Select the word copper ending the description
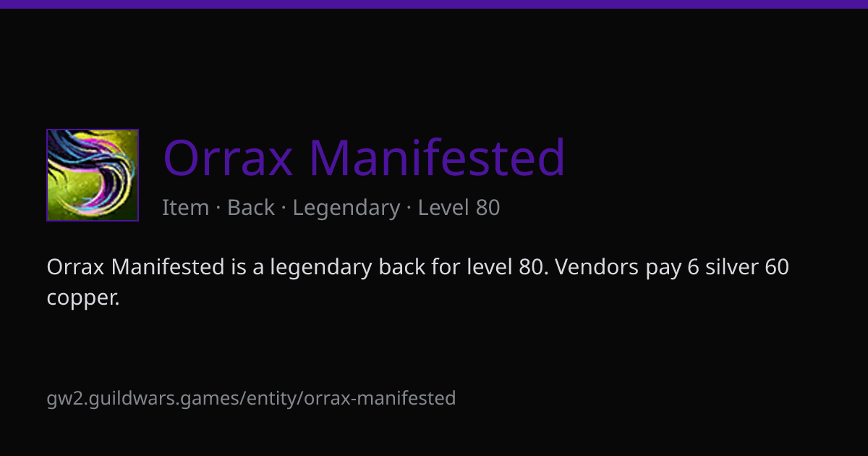 (82, 298)
